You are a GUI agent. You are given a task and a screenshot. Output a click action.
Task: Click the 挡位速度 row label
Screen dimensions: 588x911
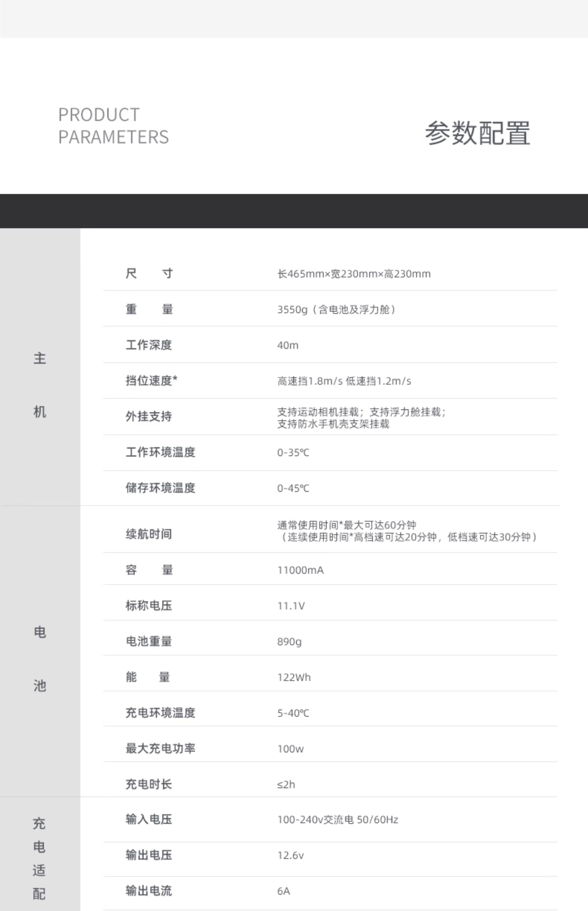pyautogui.click(x=151, y=381)
